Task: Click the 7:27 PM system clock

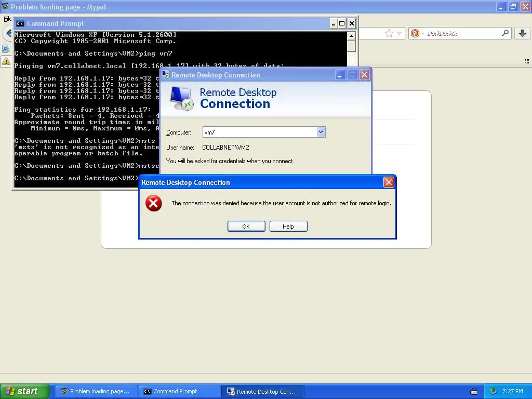Action: coord(513,391)
